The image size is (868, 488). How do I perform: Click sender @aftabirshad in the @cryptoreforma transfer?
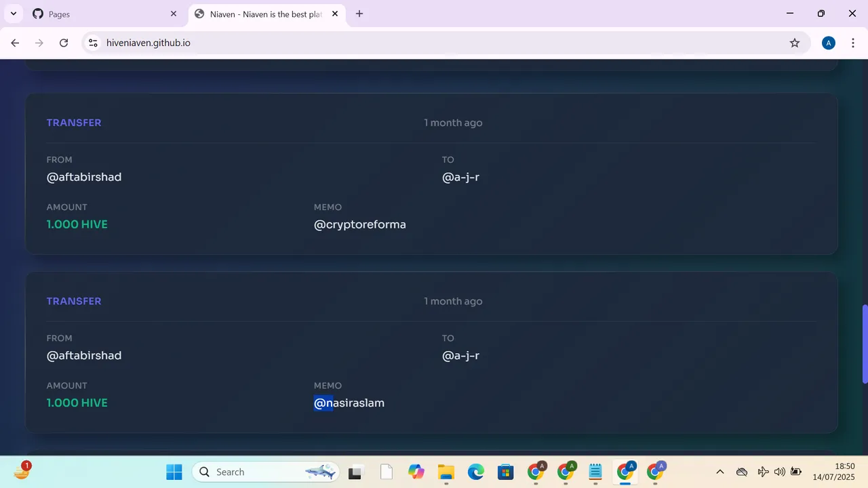click(x=84, y=177)
